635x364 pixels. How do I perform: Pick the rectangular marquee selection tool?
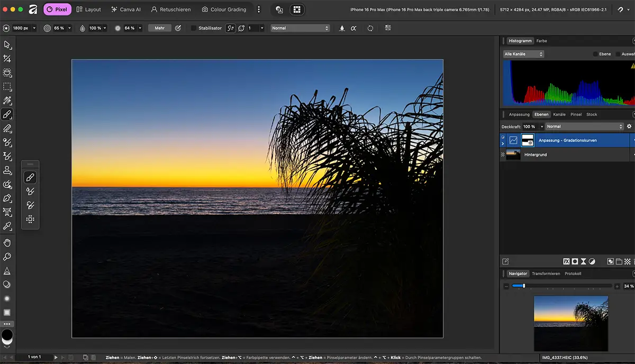pos(7,87)
